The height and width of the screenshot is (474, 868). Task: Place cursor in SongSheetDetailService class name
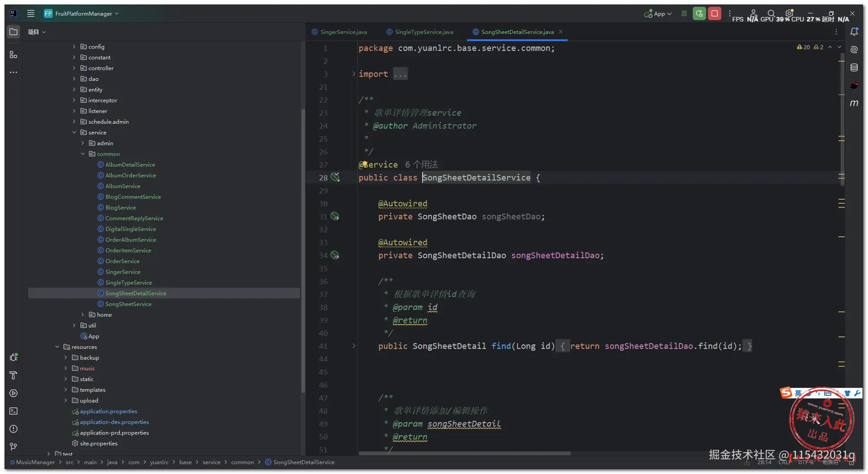tap(477, 177)
